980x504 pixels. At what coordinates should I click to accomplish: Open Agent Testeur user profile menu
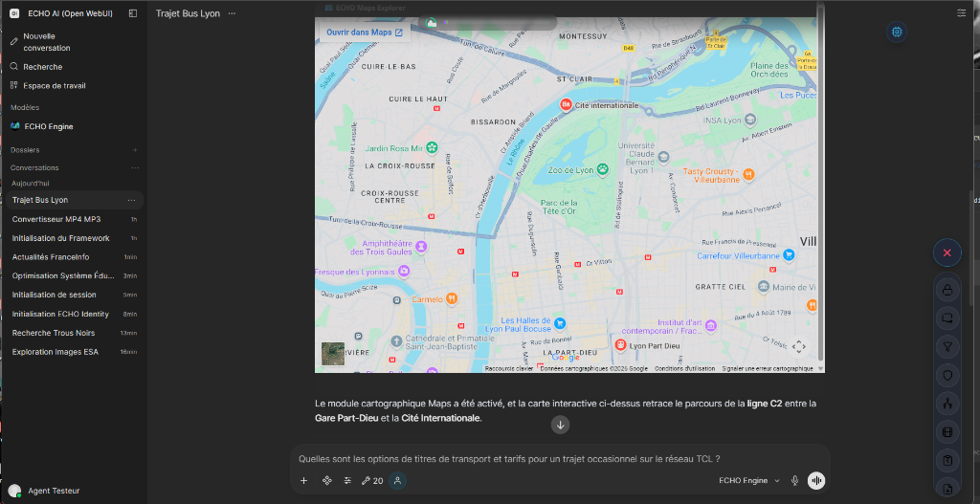(74, 491)
